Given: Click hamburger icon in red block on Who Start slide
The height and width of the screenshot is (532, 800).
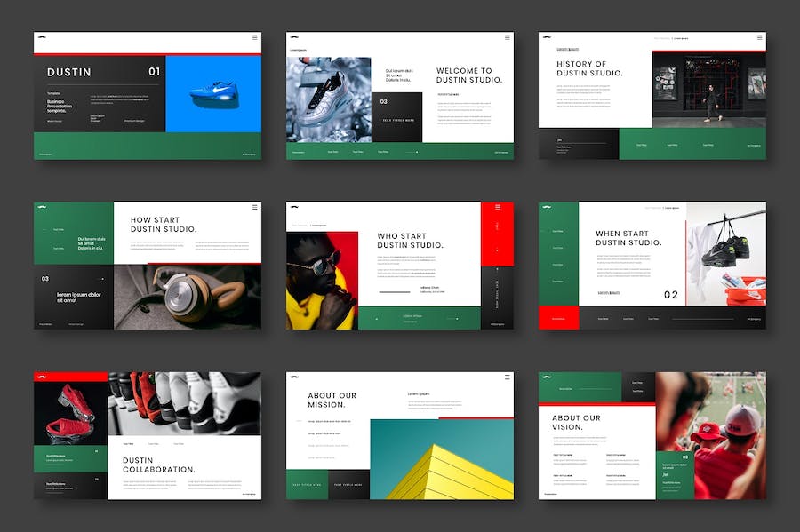Looking at the screenshot, I should pos(498,207).
